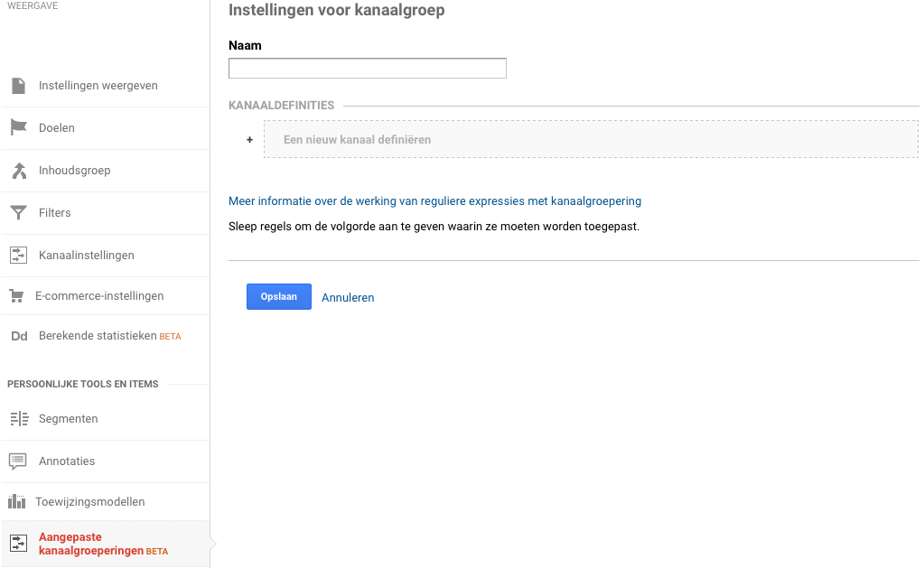The width and height of the screenshot is (924, 568).
Task: Go to Toewijzingsmodellen text in sidebar
Action: (89, 502)
